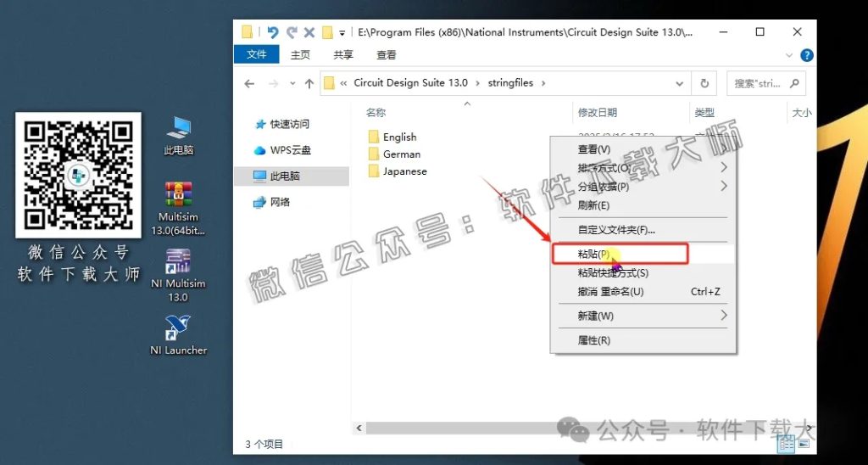Open recent locations dropdown arrow
This screenshot has width=868, height=465.
(292, 84)
